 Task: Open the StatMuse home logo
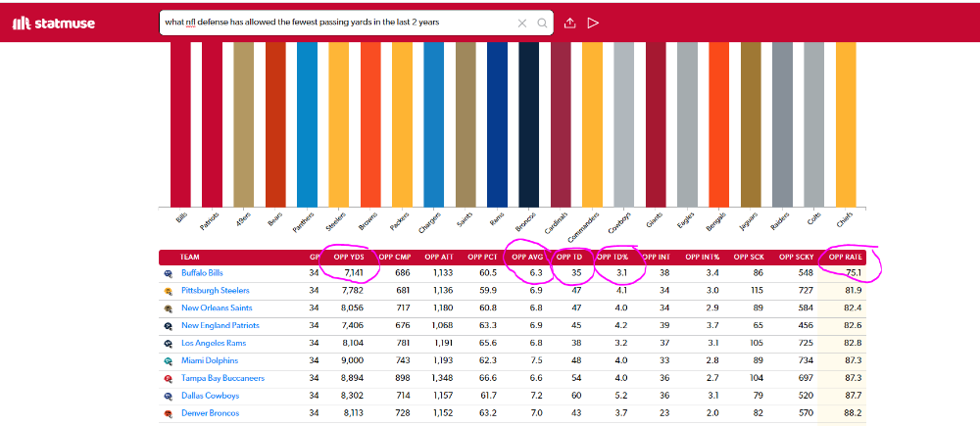tap(54, 24)
